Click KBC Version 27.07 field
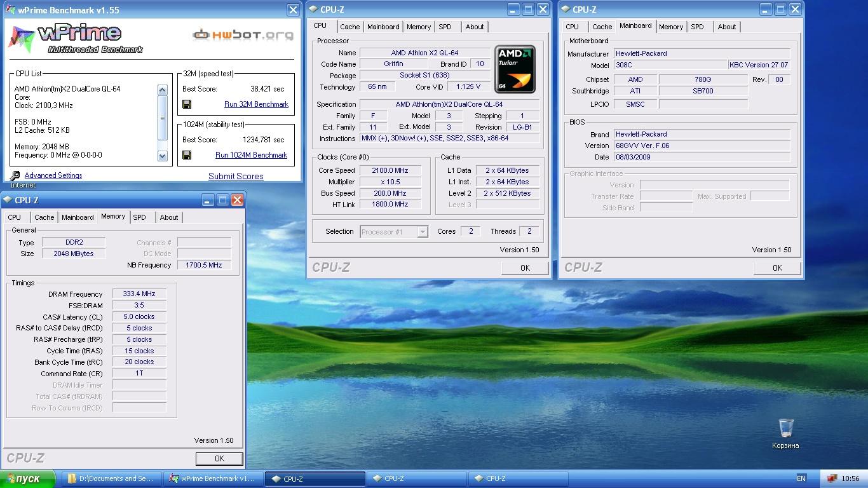Image resolution: width=868 pixels, height=488 pixels. [x=759, y=65]
